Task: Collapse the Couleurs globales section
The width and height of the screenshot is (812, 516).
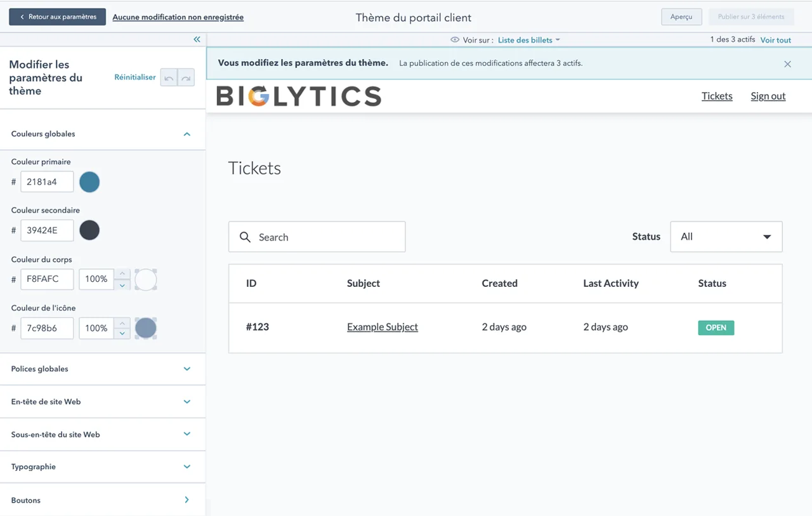Action: point(187,134)
